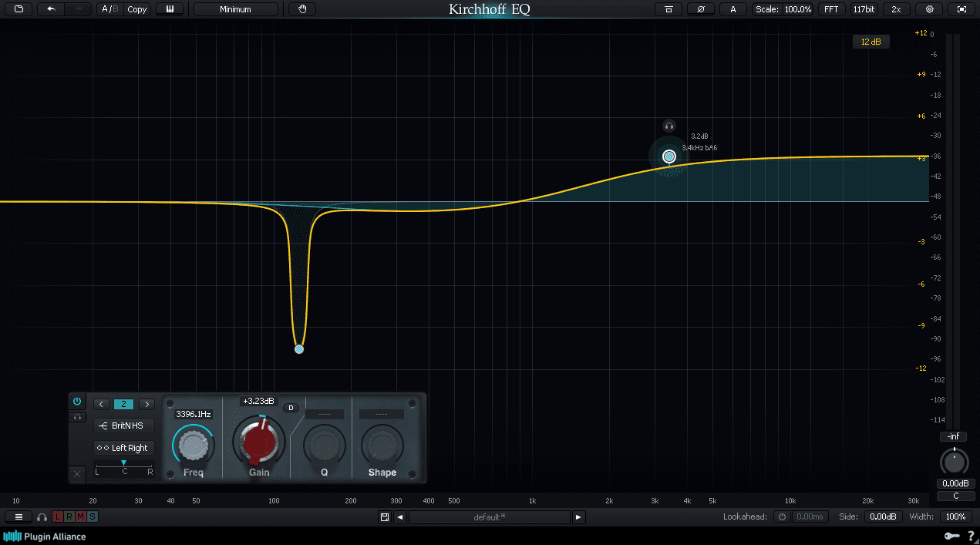This screenshot has height=545, width=980.
Task: Open the settings gear icon
Action: 929,9
